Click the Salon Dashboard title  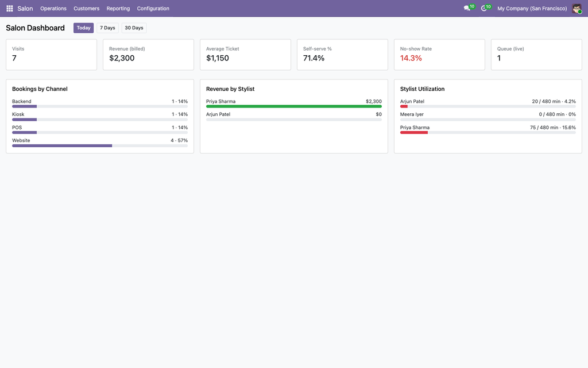point(35,28)
